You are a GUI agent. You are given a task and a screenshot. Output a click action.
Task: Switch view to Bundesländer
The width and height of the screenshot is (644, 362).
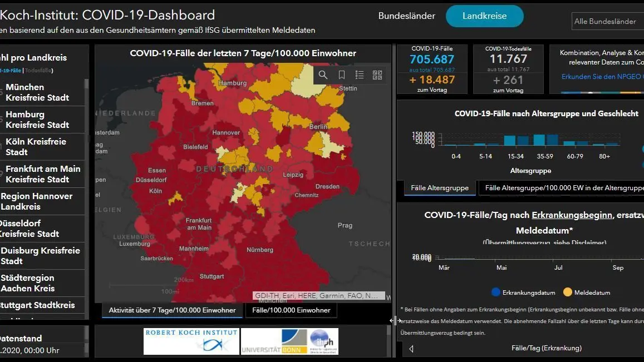pyautogui.click(x=407, y=16)
